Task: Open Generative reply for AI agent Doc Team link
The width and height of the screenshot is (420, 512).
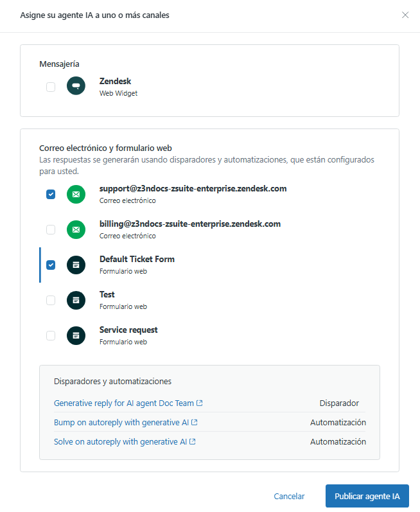Action: [124, 403]
